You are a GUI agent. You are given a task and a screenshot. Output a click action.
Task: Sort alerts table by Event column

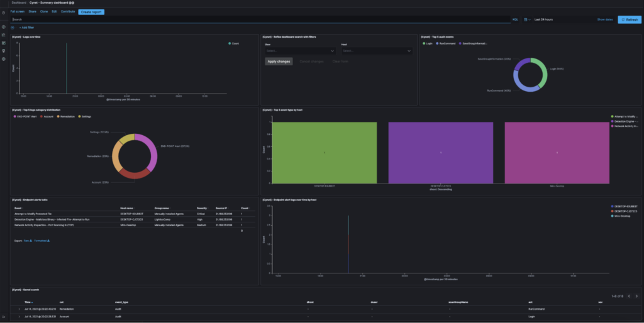18,209
